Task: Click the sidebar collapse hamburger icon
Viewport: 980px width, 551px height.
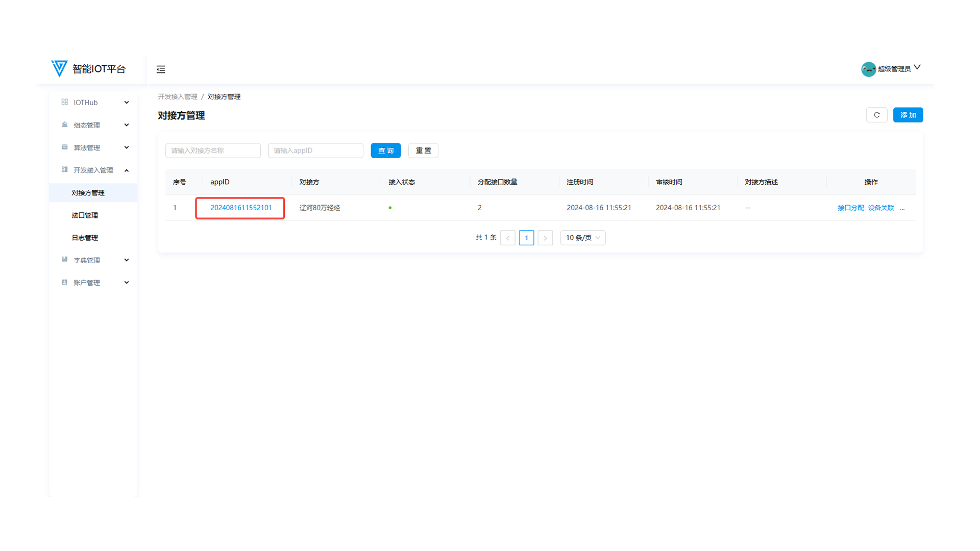Action: click(x=161, y=69)
